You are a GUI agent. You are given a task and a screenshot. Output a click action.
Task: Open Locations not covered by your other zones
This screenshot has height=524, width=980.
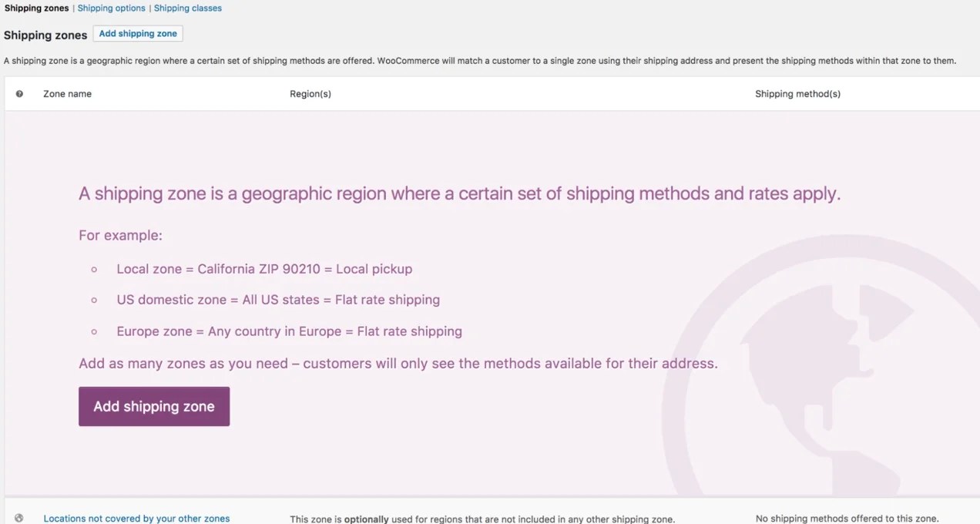pyautogui.click(x=136, y=518)
